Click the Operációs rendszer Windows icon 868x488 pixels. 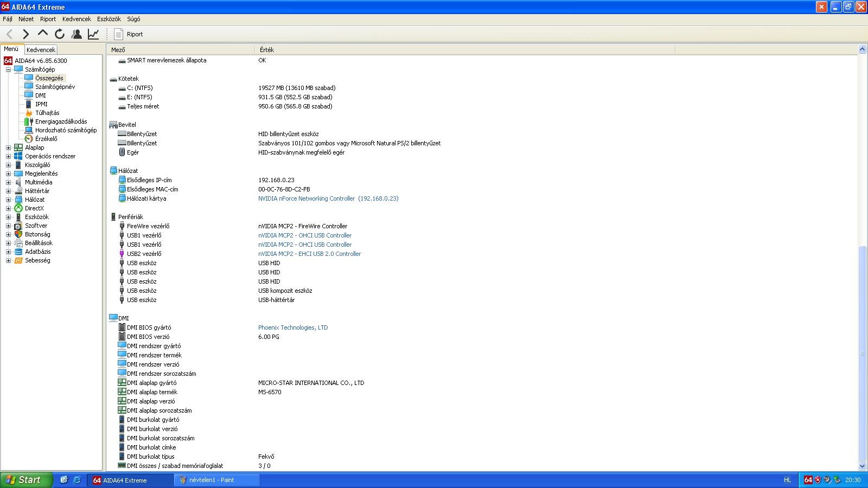pos(18,156)
